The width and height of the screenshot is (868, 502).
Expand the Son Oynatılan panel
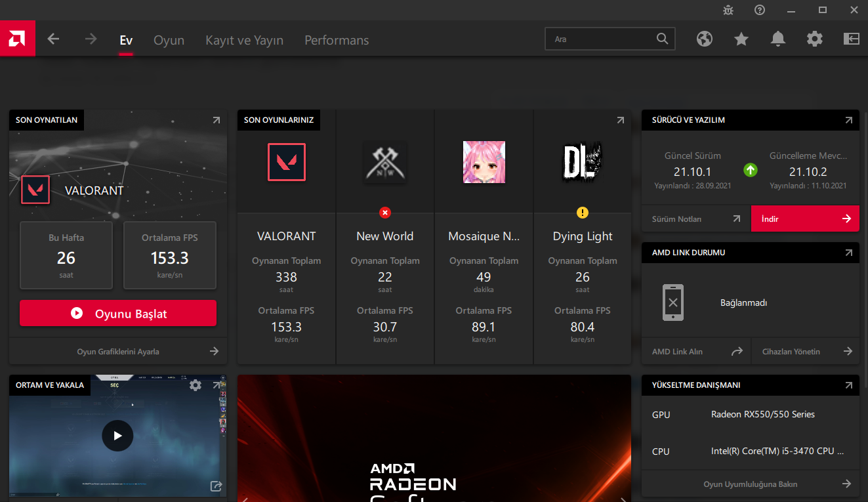tap(217, 120)
